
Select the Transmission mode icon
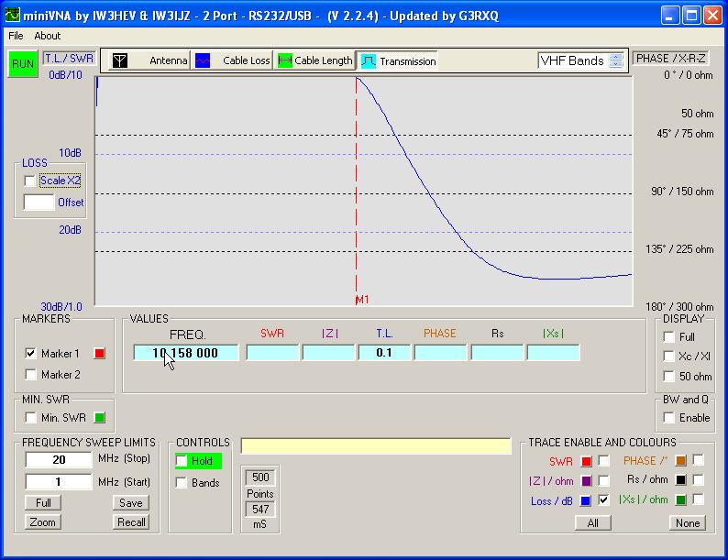click(367, 60)
